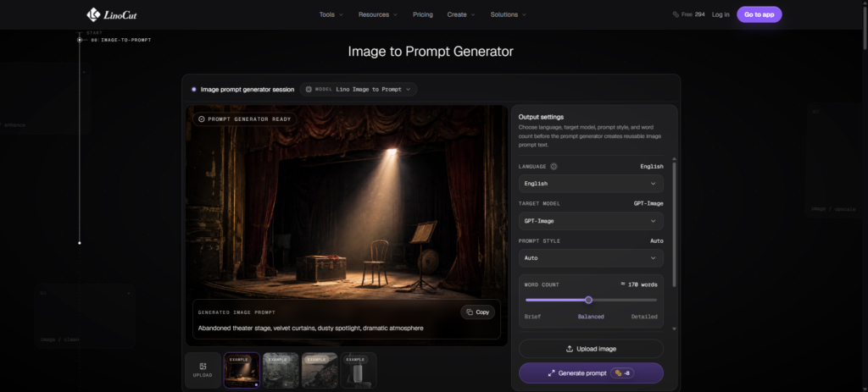868x392 pixels.
Task: Click the credits coin icon near Free 294
Action: (x=676, y=14)
